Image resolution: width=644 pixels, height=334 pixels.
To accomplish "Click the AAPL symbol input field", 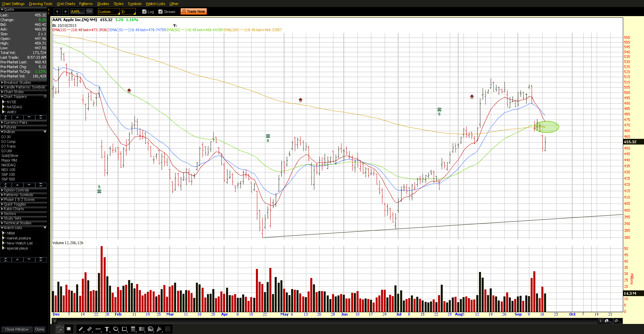I will [x=77, y=11].
